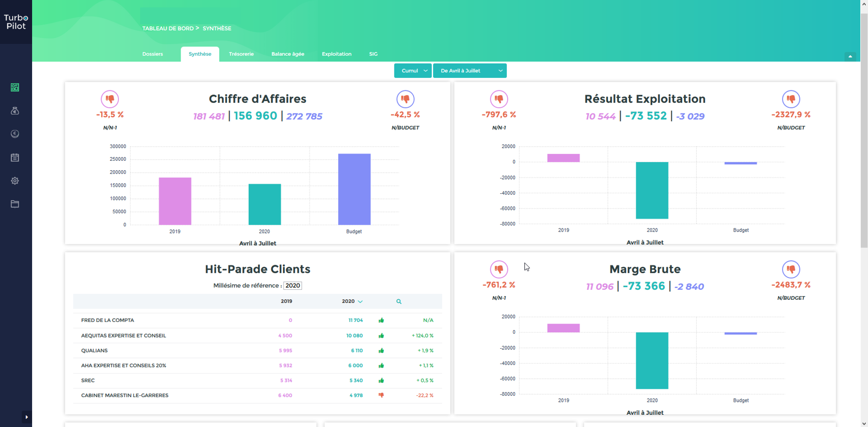The width and height of the screenshot is (868, 427).
Task: Click the money bag sidebar icon
Action: tap(15, 111)
